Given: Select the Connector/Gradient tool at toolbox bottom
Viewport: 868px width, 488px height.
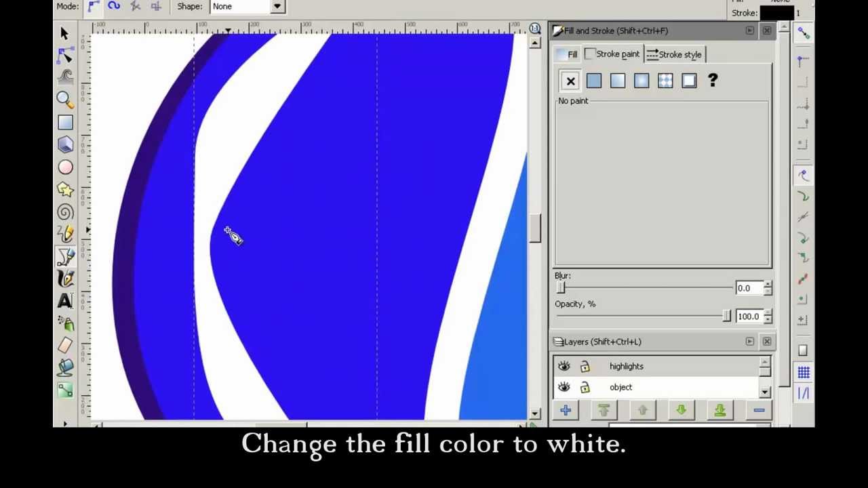Looking at the screenshot, I should [65, 390].
